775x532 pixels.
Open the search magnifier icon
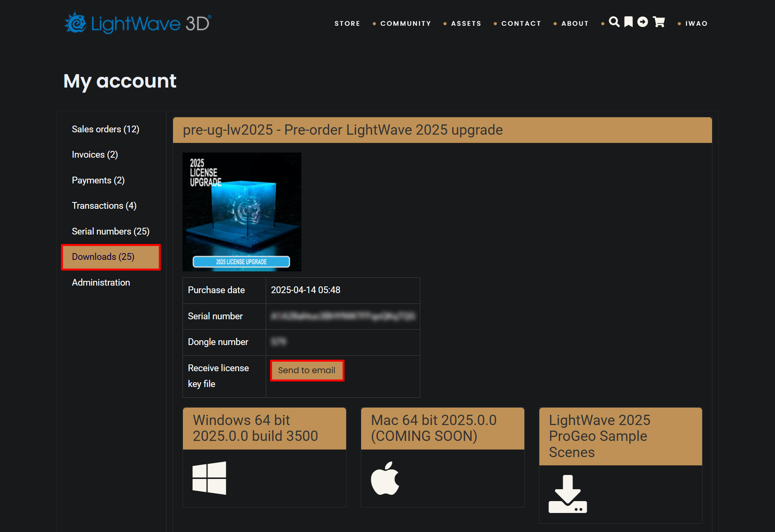(614, 22)
